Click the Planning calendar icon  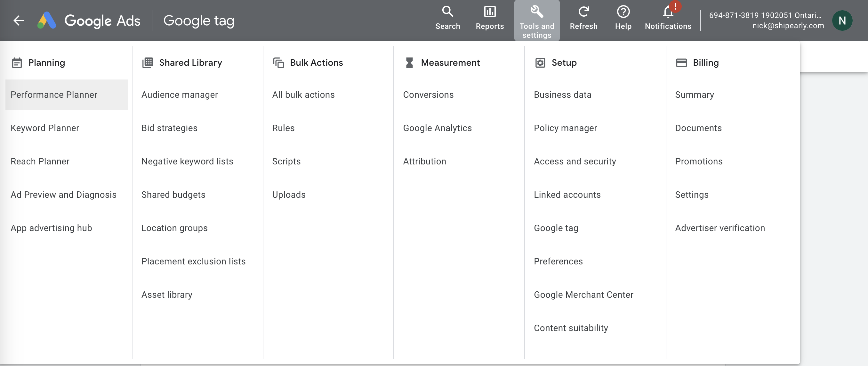point(17,63)
